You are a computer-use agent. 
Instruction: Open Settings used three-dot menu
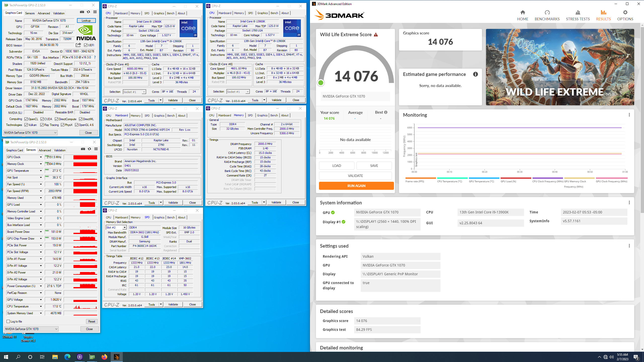coord(629,246)
